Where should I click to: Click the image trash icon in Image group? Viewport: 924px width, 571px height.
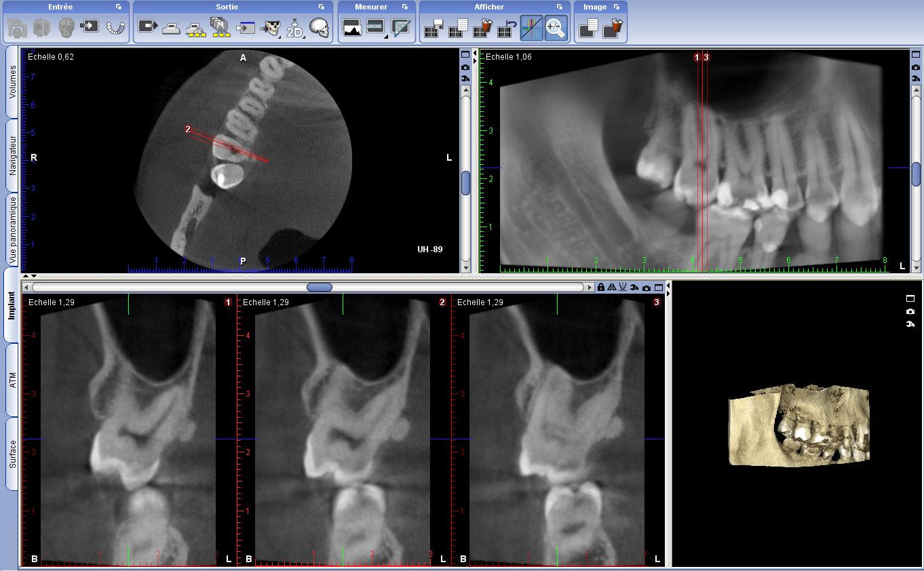coord(613,28)
